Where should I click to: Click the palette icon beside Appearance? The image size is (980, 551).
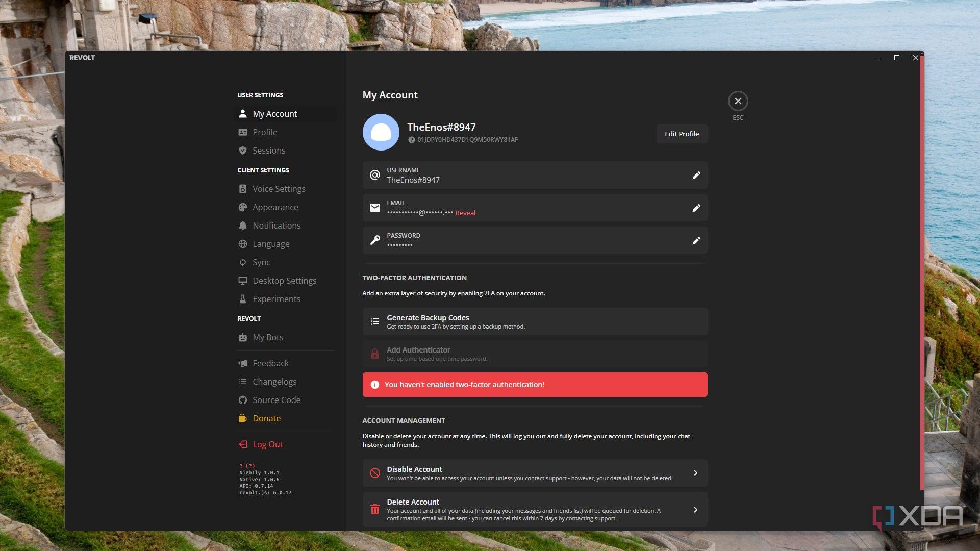[243, 207]
